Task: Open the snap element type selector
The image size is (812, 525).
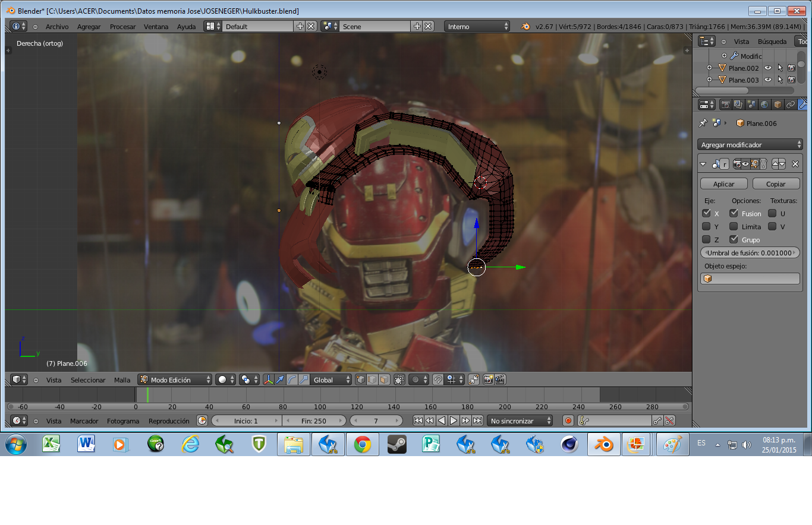Action: [x=454, y=379]
